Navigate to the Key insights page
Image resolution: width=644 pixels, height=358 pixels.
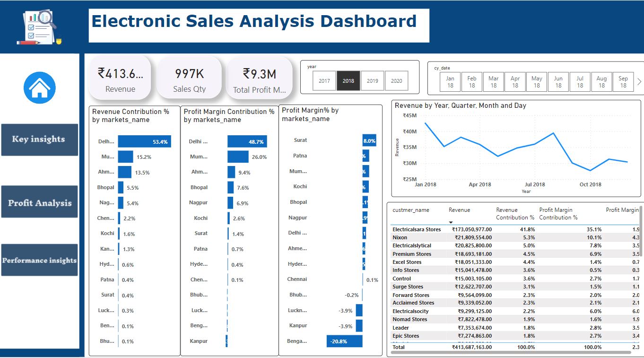click(39, 140)
